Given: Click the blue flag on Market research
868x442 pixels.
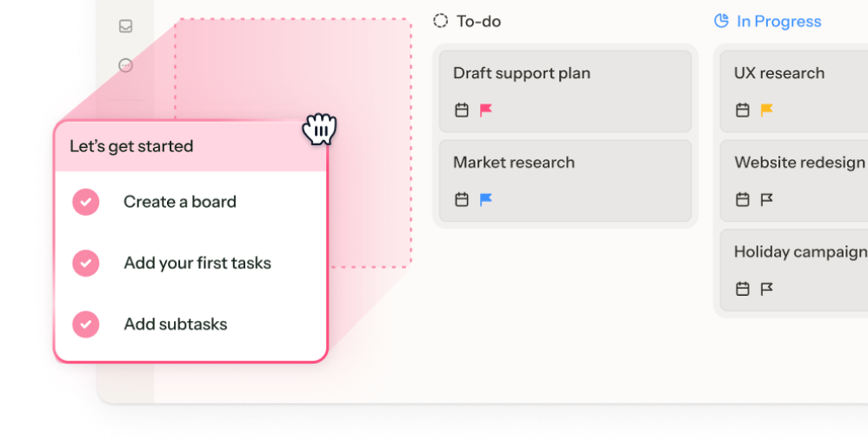Looking at the screenshot, I should click(x=486, y=199).
